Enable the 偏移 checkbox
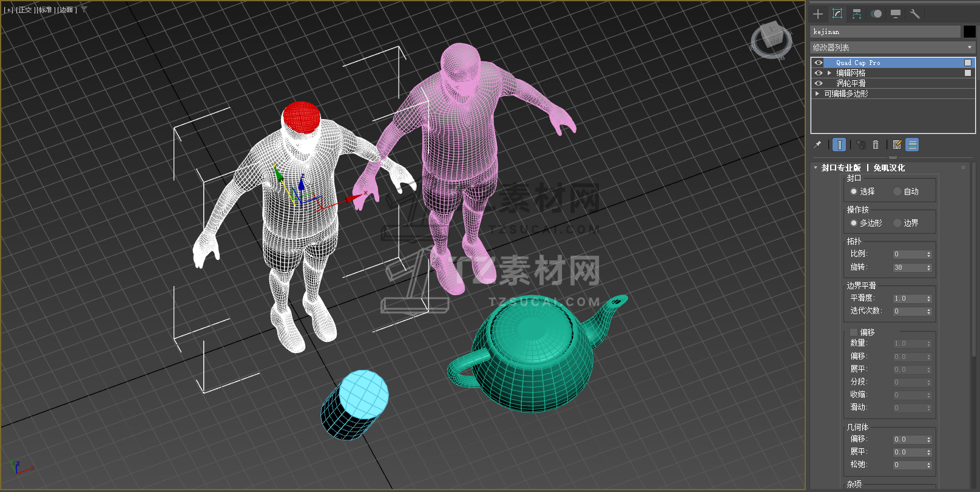The height and width of the screenshot is (492, 980). tap(854, 332)
